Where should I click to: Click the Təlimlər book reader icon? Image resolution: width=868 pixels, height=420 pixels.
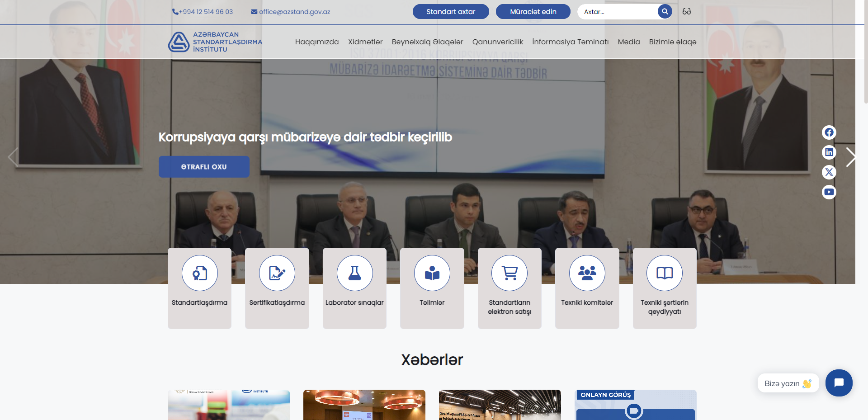coord(432,273)
